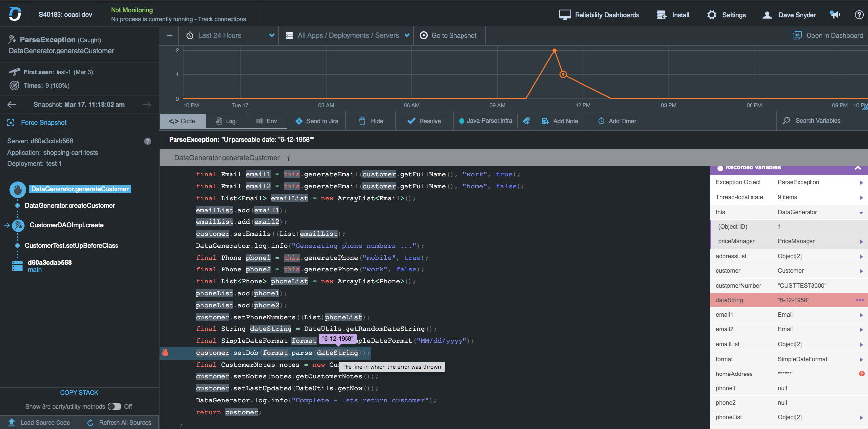This screenshot has width=868, height=429.
Task: Go to previous snapshot arrow
Action: (x=12, y=105)
